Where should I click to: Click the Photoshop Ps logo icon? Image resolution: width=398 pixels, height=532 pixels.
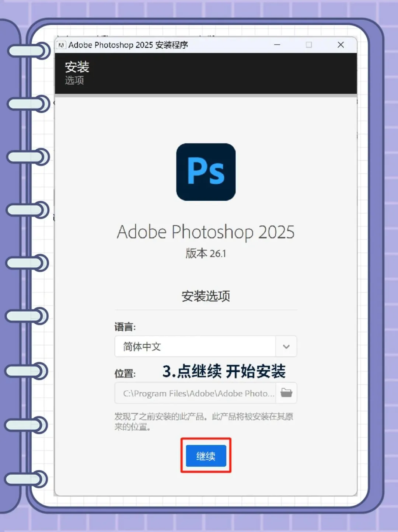click(206, 172)
